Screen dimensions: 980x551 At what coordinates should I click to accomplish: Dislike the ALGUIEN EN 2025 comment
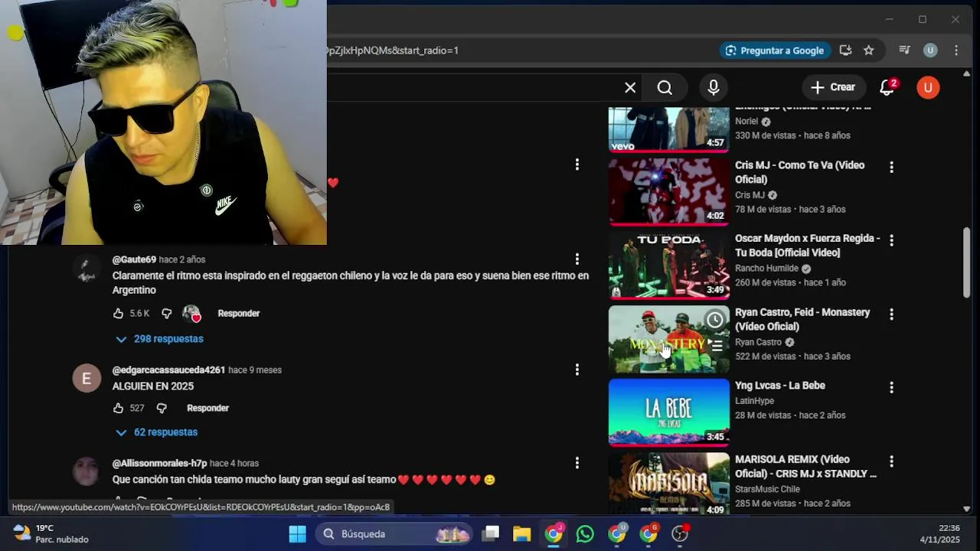pyautogui.click(x=162, y=409)
